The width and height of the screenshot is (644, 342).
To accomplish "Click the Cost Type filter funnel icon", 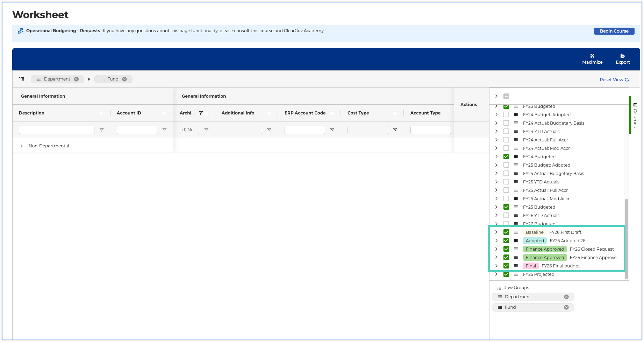I will coord(395,130).
